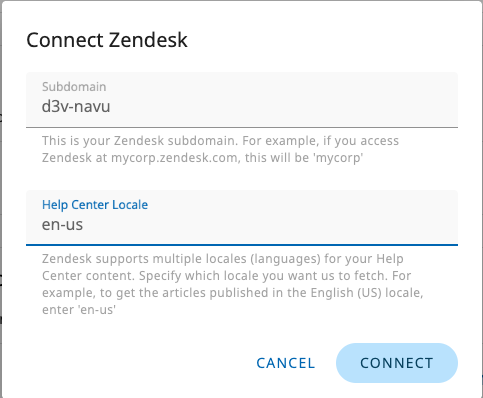Click the 'Connect Zendesk' dialog title

point(107,40)
